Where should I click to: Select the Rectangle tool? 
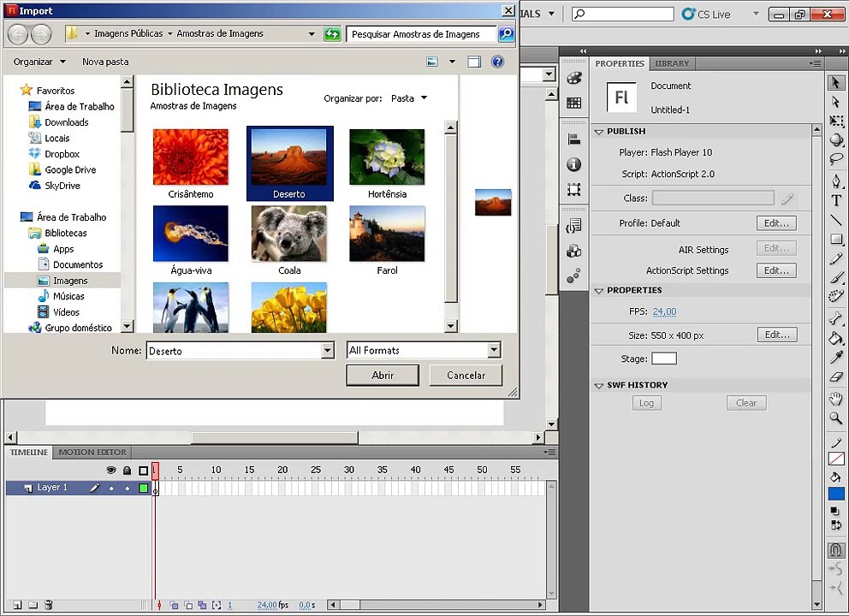[836, 239]
